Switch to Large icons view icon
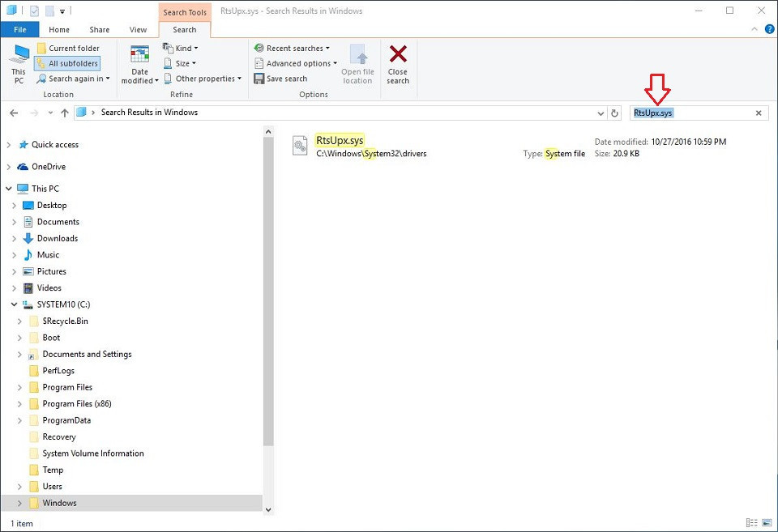Screen dimensions: 778x532 click(767, 523)
